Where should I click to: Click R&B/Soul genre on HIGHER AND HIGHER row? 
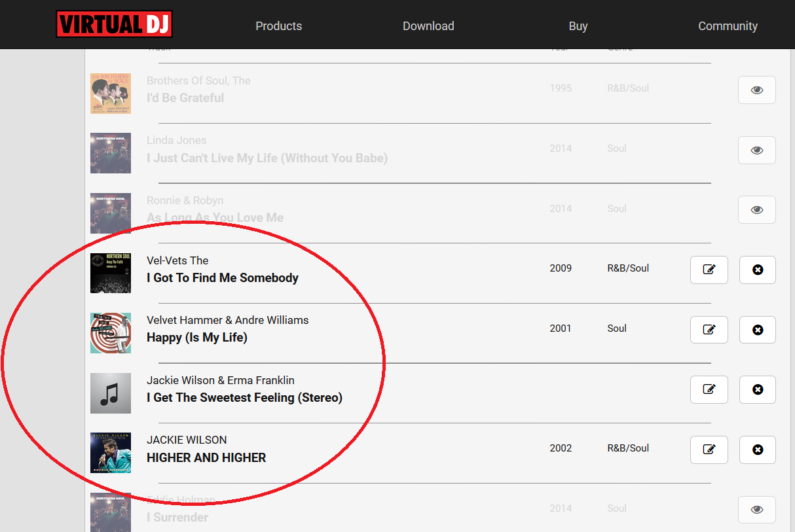628,448
